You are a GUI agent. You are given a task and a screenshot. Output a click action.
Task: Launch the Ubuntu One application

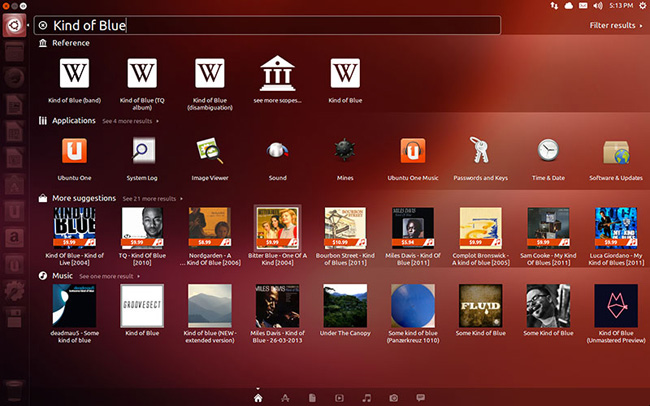(74, 151)
